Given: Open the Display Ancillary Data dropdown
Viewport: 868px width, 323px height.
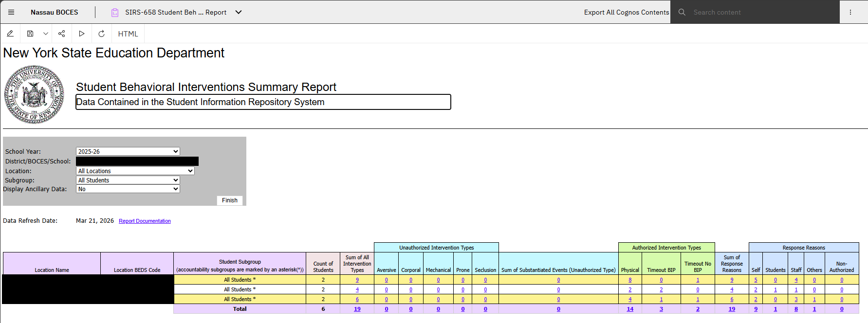Looking at the screenshot, I should [x=128, y=189].
